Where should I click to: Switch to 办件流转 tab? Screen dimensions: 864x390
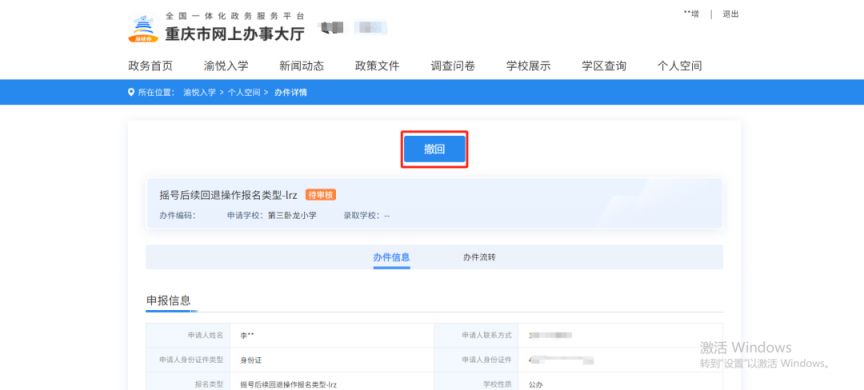point(479,257)
